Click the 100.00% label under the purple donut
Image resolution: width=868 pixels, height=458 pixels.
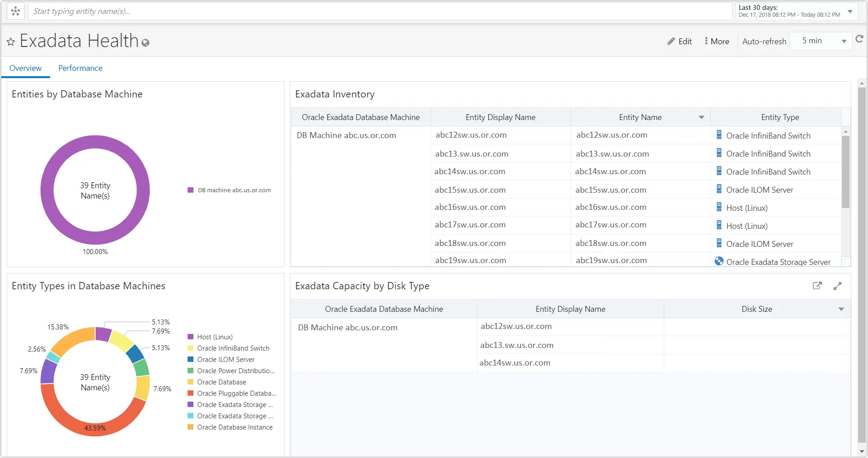[95, 251]
